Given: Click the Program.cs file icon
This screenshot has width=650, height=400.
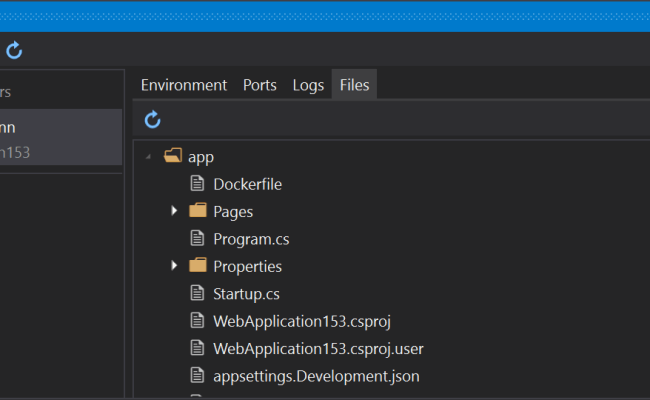Looking at the screenshot, I should (198, 239).
